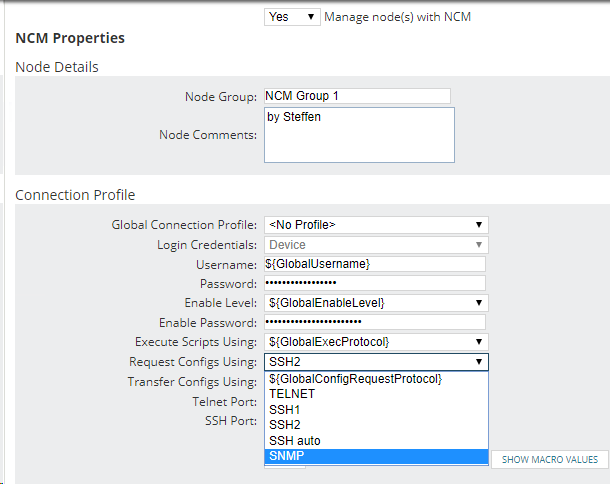Click the Username input field
Image resolution: width=610 pixels, height=484 pixels.
point(375,264)
